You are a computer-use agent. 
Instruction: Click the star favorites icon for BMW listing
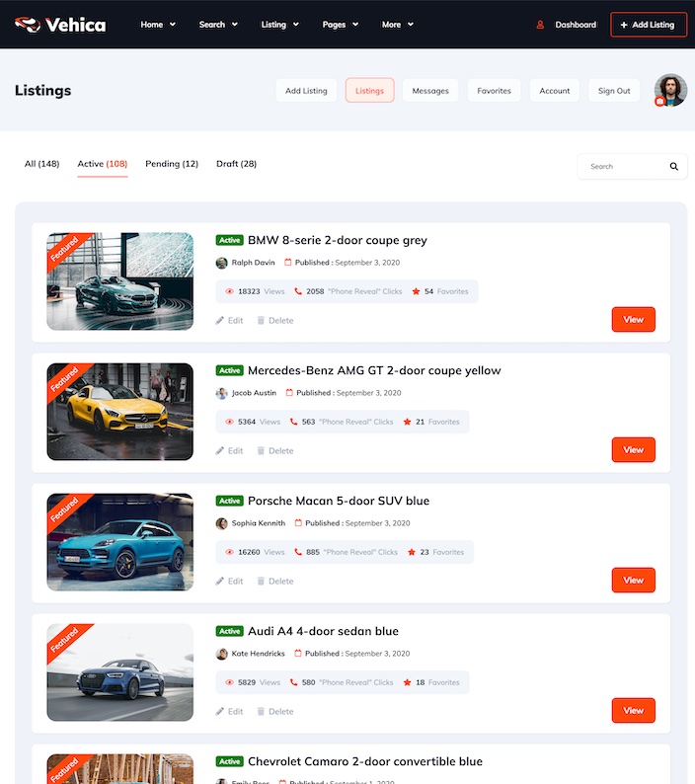click(x=416, y=291)
